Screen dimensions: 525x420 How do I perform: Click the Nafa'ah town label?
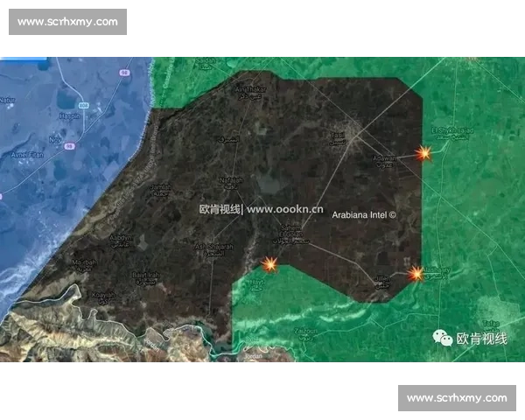click(x=231, y=183)
